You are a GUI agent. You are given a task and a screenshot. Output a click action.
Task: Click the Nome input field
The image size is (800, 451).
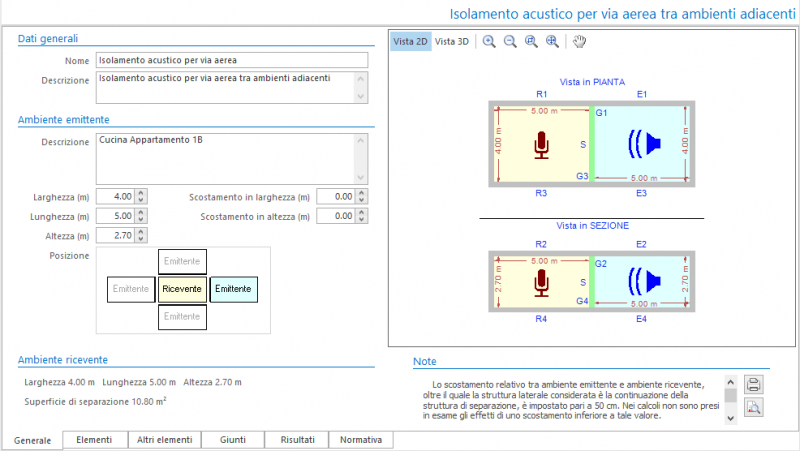(x=232, y=60)
